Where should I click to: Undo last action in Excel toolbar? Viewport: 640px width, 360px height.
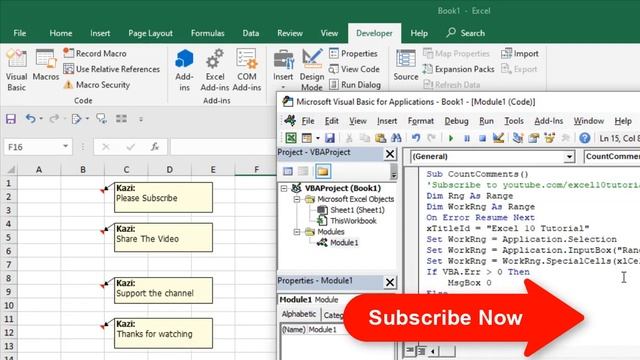(x=30, y=119)
